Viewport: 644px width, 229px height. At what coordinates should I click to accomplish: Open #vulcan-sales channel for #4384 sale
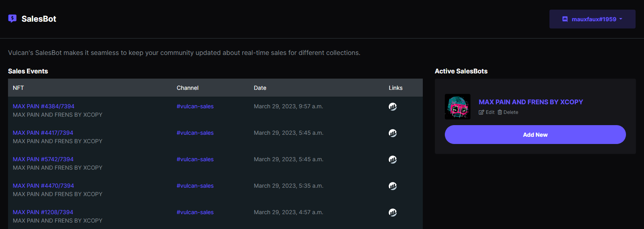coord(195,106)
